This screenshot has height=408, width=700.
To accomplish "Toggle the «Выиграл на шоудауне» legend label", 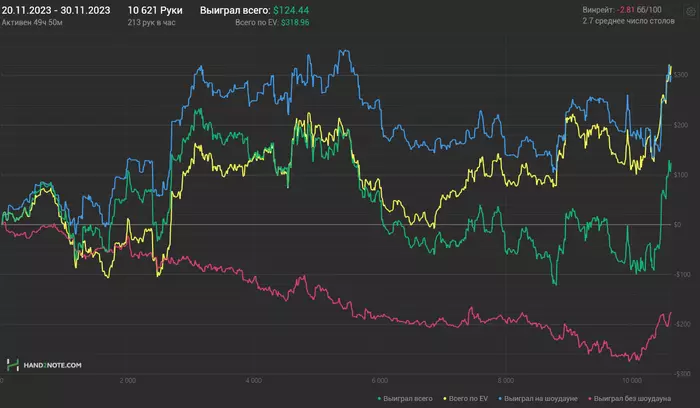I will [x=541, y=399].
